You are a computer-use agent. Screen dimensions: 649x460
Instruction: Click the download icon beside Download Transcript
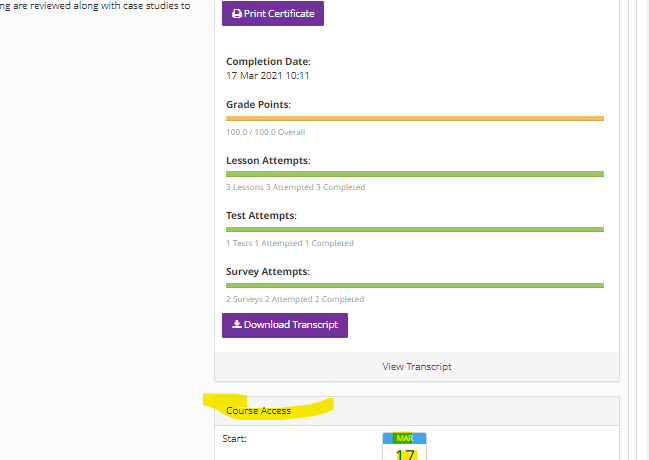236,325
